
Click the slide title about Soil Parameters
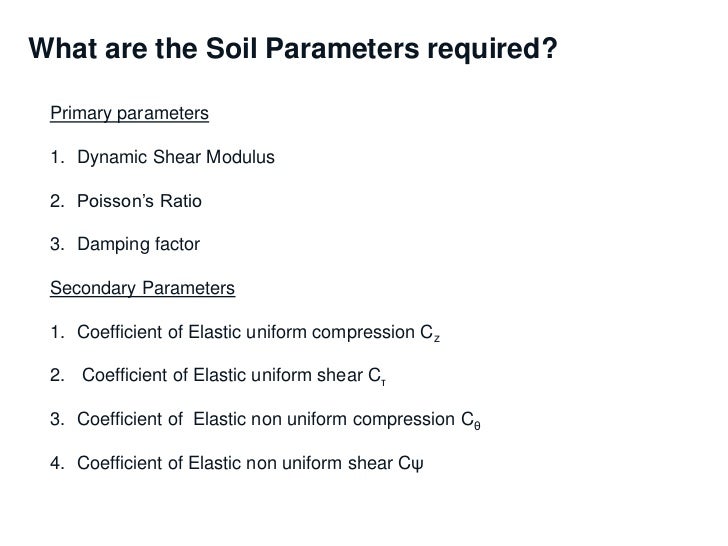292,48
